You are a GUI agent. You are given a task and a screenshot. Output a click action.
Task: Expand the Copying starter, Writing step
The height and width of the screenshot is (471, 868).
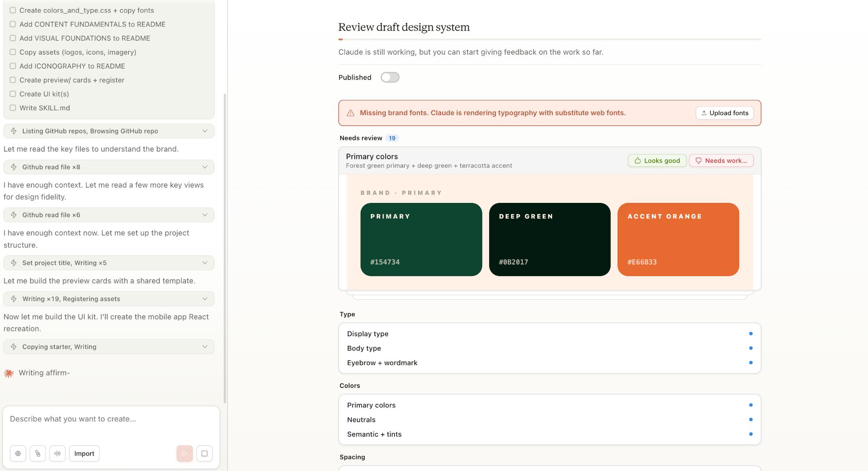coord(109,346)
